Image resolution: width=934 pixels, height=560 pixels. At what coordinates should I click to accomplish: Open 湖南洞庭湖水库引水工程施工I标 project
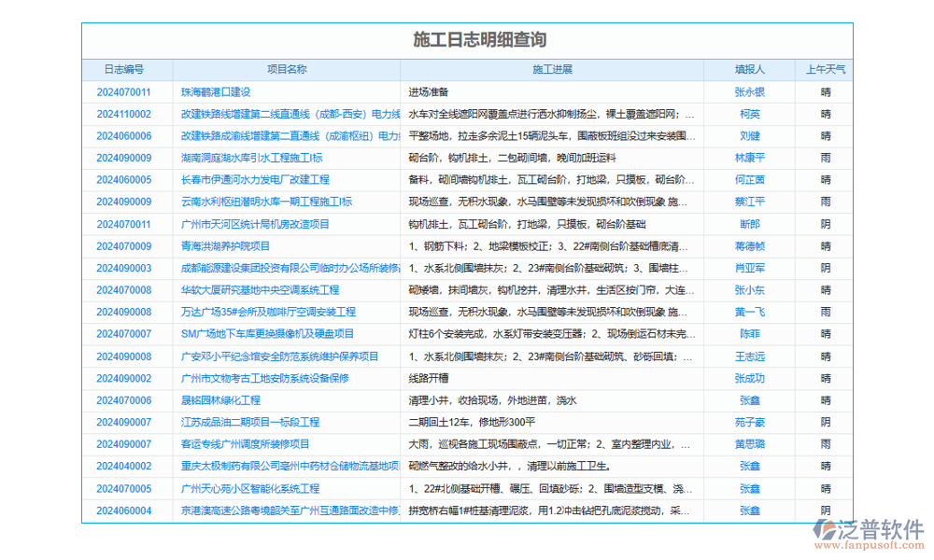click(252, 159)
